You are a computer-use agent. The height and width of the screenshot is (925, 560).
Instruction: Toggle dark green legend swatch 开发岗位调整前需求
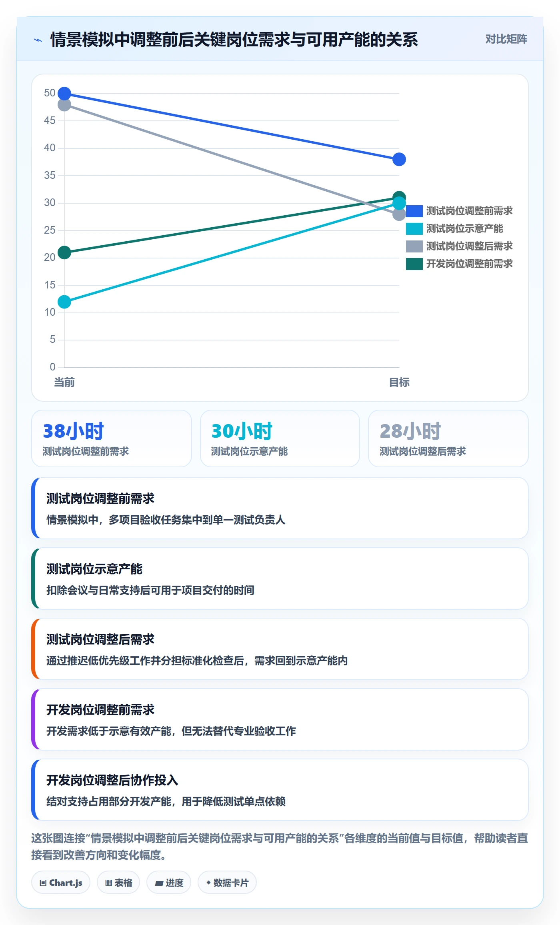click(414, 264)
